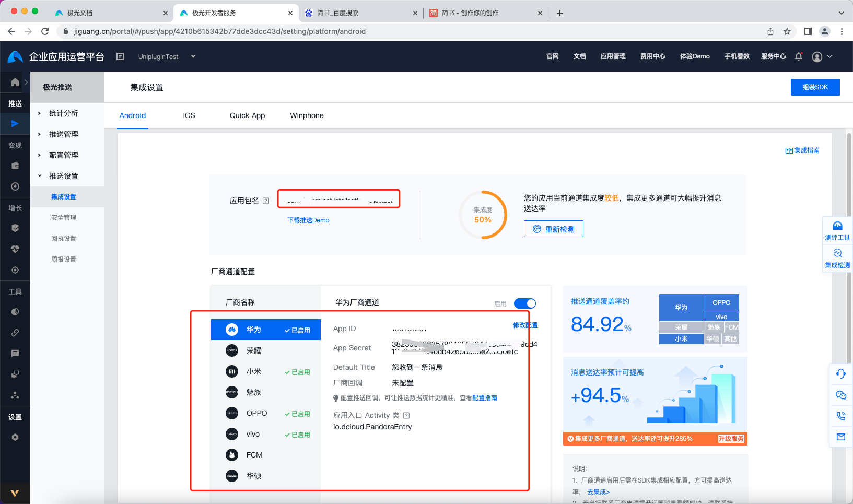
Task: Open the UnipluginTest app selector dropdown
Action: 167,56
